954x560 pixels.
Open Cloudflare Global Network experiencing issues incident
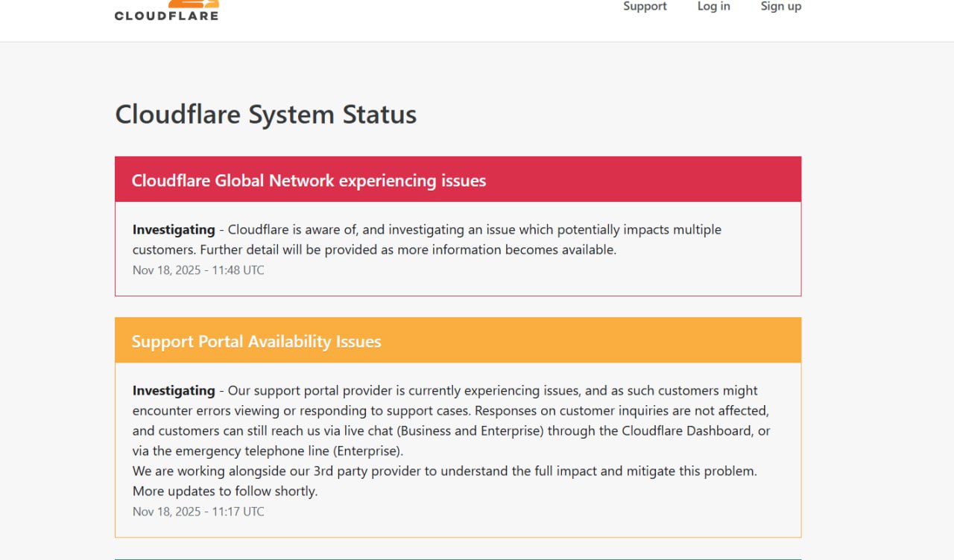click(x=309, y=180)
